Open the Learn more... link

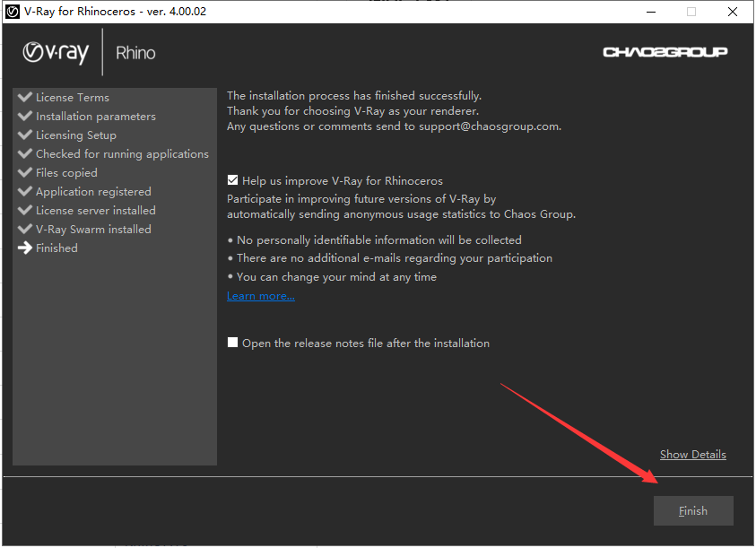click(261, 296)
